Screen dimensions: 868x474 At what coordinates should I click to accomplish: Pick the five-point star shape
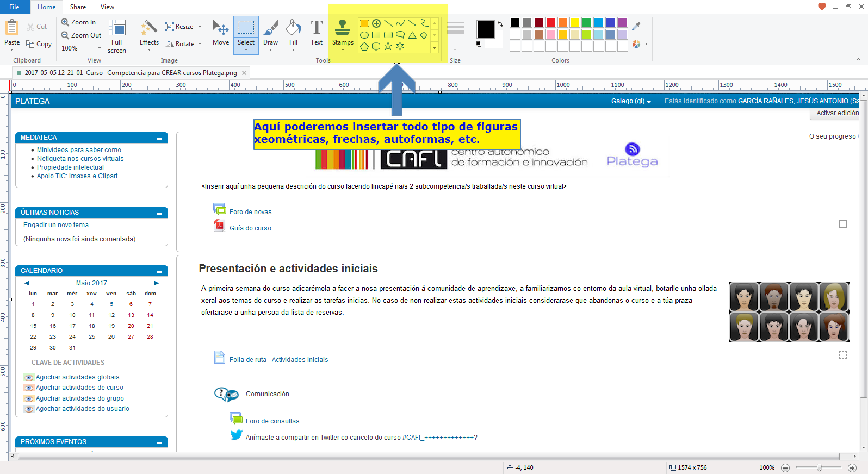[x=388, y=46]
